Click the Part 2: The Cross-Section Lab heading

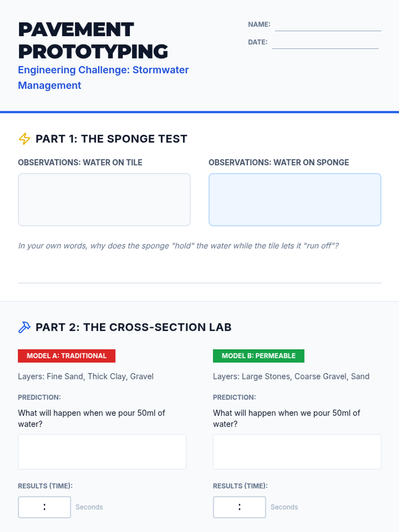coord(133,327)
